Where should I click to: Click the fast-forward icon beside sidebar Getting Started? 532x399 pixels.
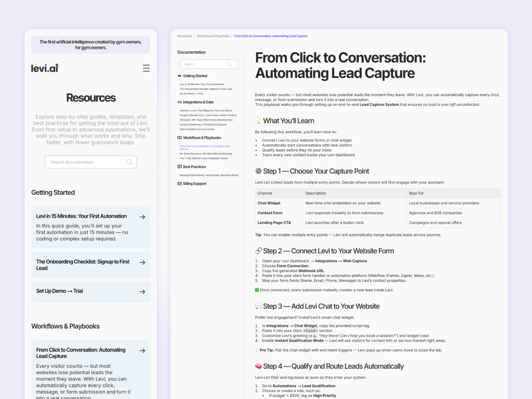coord(180,76)
